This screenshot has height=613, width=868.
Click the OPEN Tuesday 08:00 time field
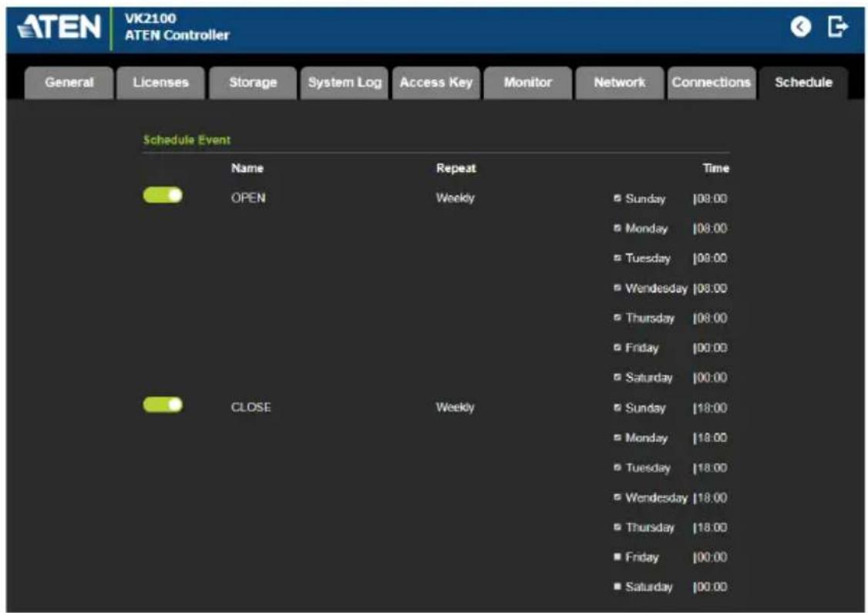tap(710, 258)
